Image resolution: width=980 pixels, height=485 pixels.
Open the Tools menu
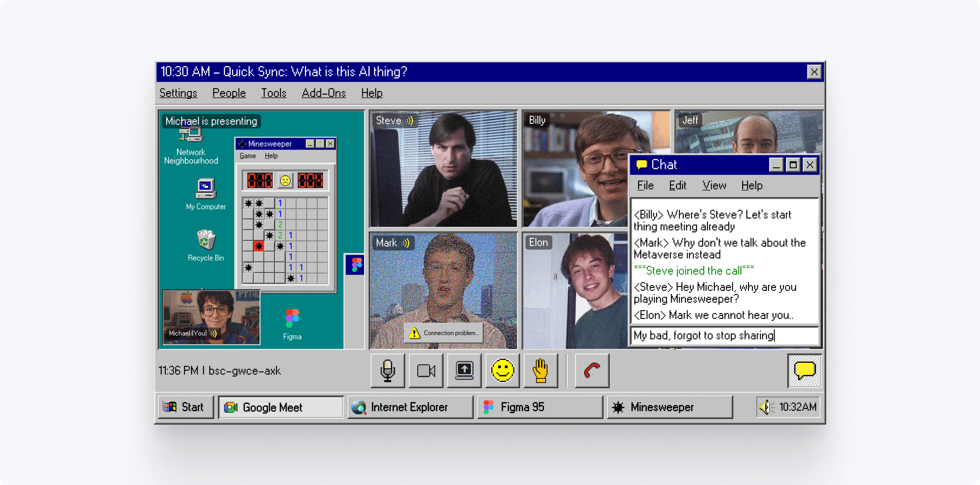pos(274,93)
